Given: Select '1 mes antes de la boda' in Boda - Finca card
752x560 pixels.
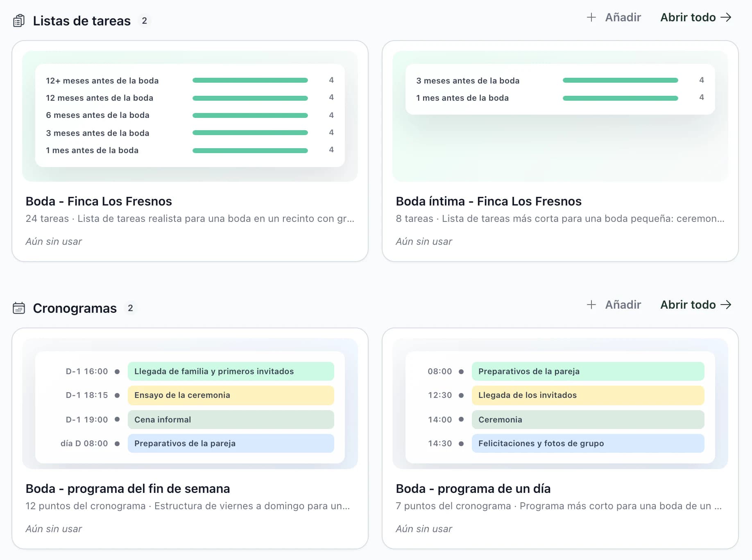Looking at the screenshot, I should [x=92, y=150].
